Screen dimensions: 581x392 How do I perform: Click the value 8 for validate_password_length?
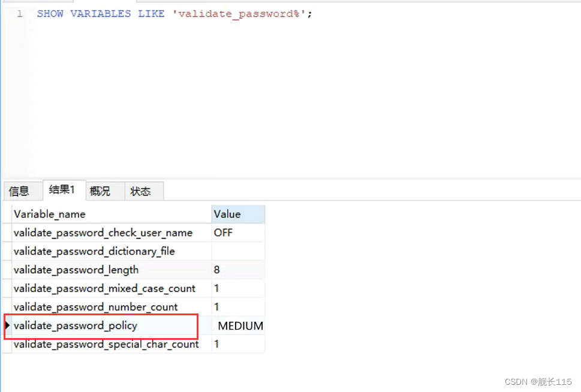[x=216, y=270]
